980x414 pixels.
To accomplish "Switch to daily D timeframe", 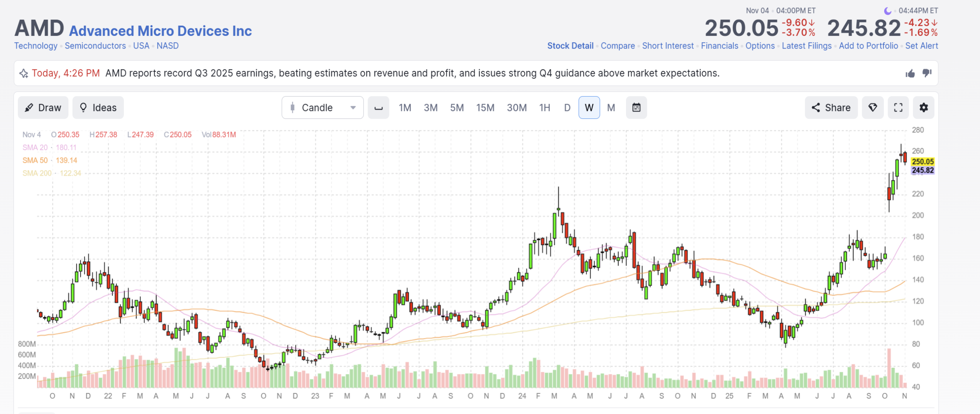I will 567,107.
